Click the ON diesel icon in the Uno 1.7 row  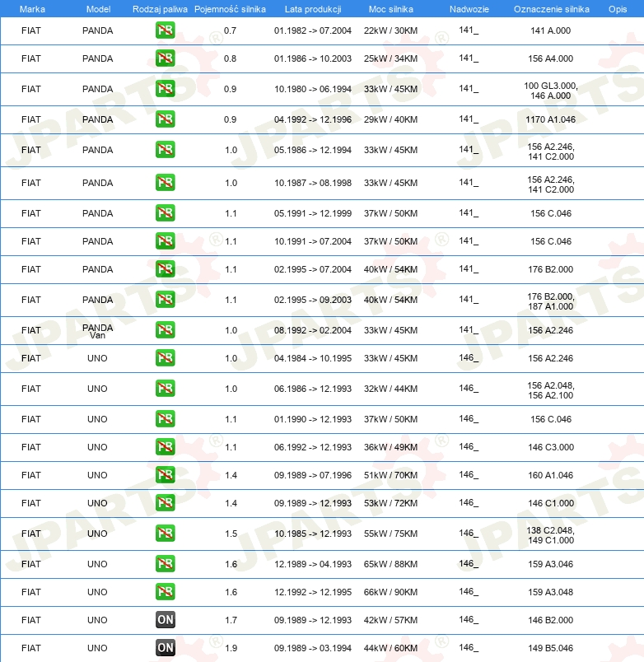(165, 620)
